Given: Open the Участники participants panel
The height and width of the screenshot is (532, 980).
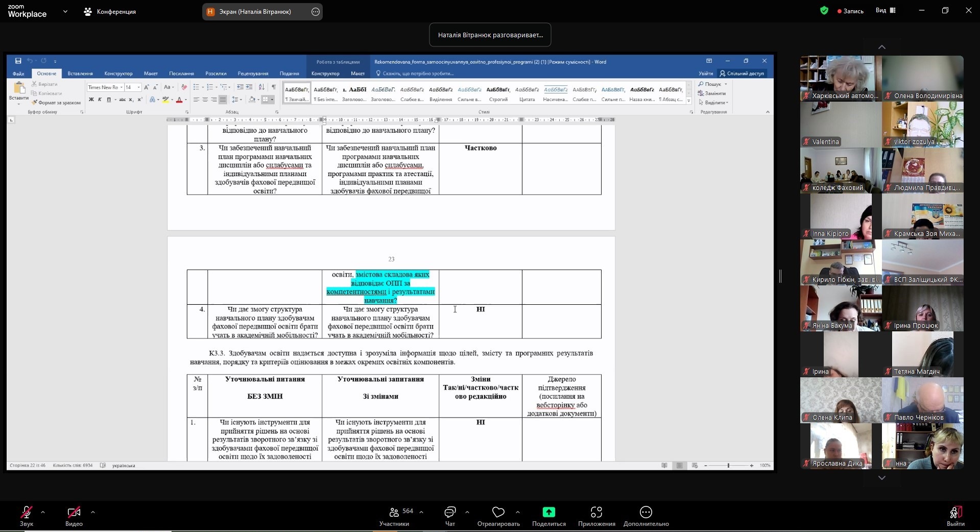Looking at the screenshot, I should tap(394, 513).
